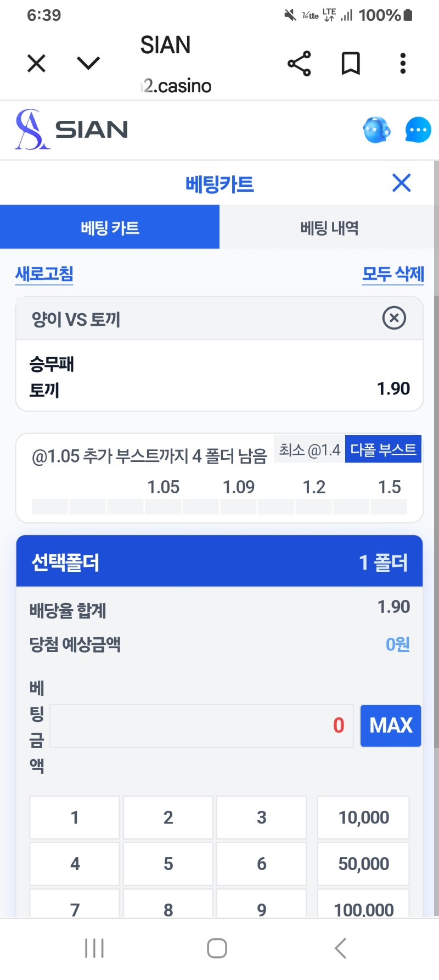The image size is (439, 980).
Task: Switch to the 베팅 내역 tab
Action: [329, 227]
